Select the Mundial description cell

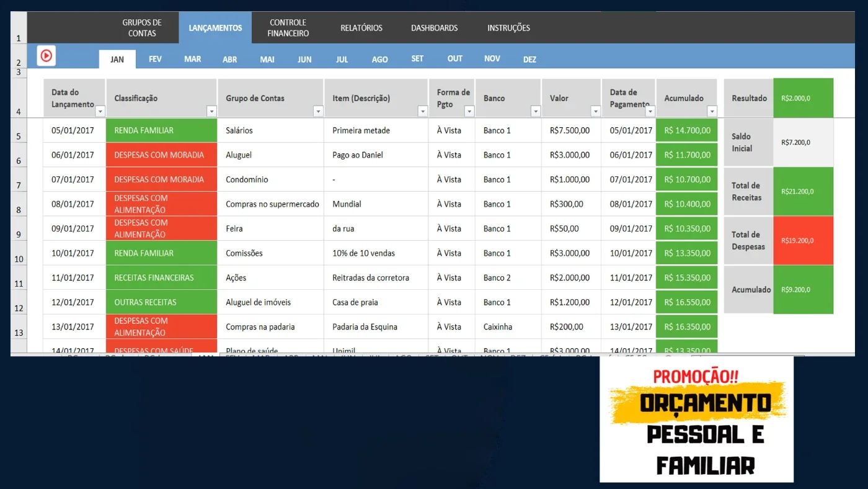376,204
